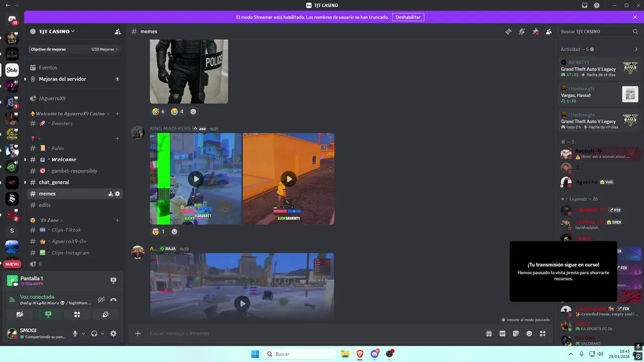
Task: Click the laughing emoji reaction with 6
Action: click(158, 112)
